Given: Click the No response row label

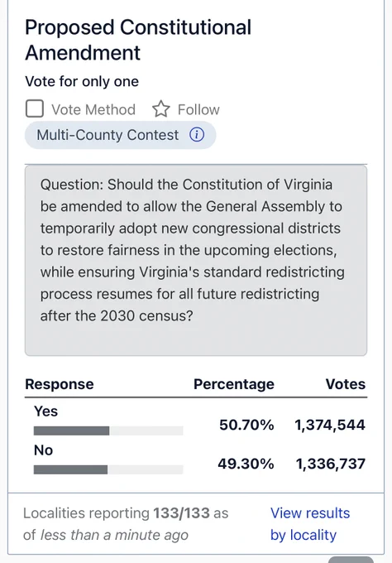Looking at the screenshot, I should tap(43, 450).
